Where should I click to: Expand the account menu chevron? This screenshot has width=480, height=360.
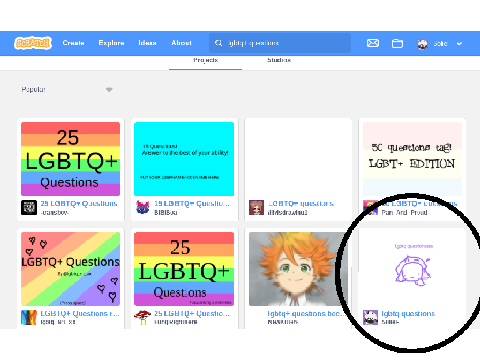point(459,44)
